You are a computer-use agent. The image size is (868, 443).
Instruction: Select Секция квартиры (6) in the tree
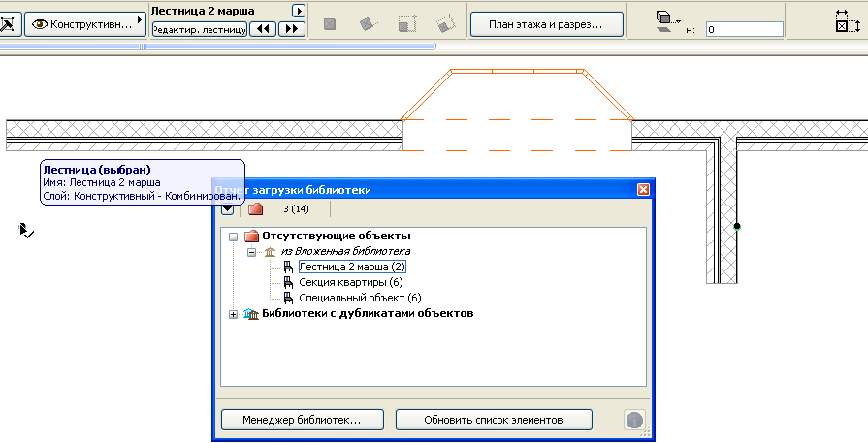(351, 283)
